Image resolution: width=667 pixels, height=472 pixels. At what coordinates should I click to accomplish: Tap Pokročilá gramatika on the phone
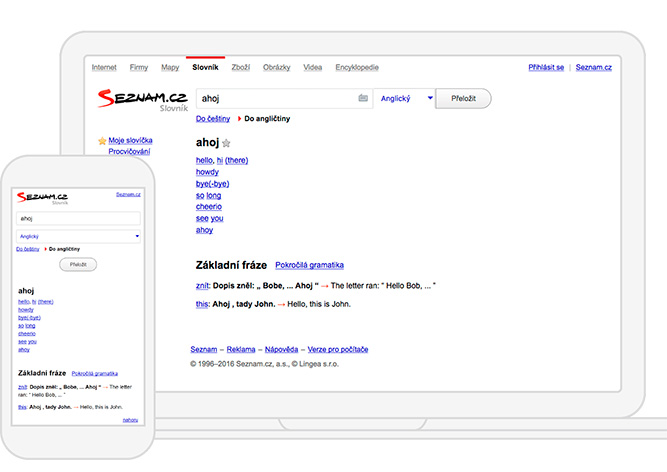click(x=94, y=374)
